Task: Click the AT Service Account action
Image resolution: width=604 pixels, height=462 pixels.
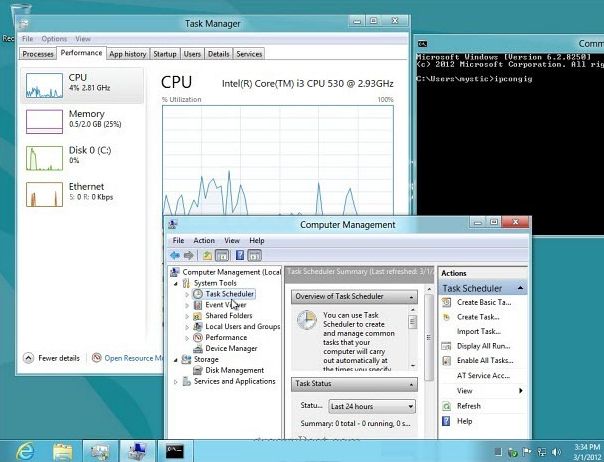Action: pos(483,375)
